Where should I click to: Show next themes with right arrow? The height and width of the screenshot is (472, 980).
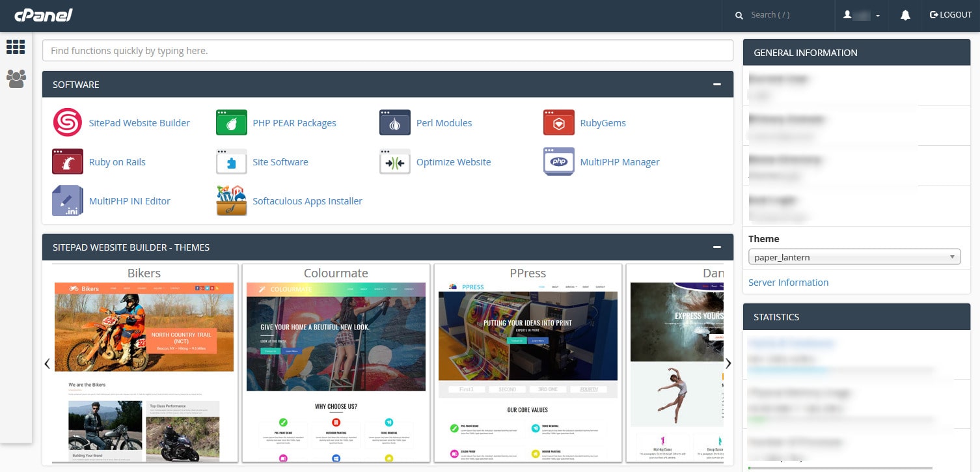728,363
